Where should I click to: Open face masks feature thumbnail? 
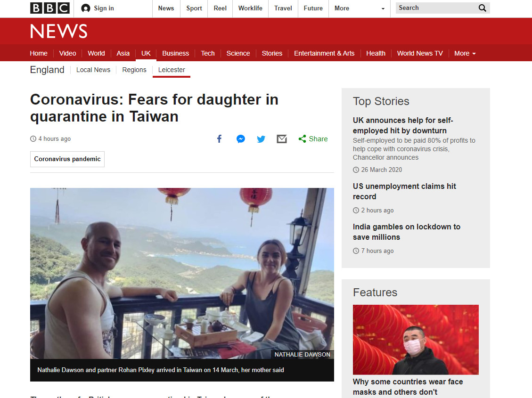point(416,340)
